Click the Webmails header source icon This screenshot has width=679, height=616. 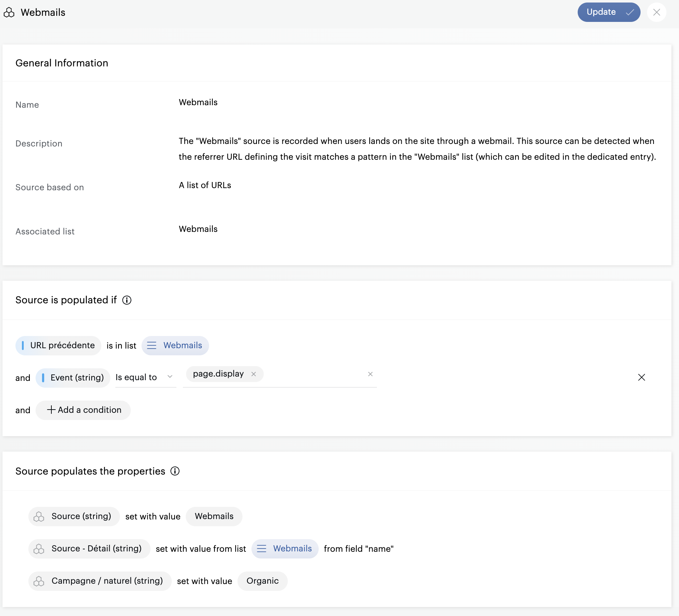pos(9,13)
